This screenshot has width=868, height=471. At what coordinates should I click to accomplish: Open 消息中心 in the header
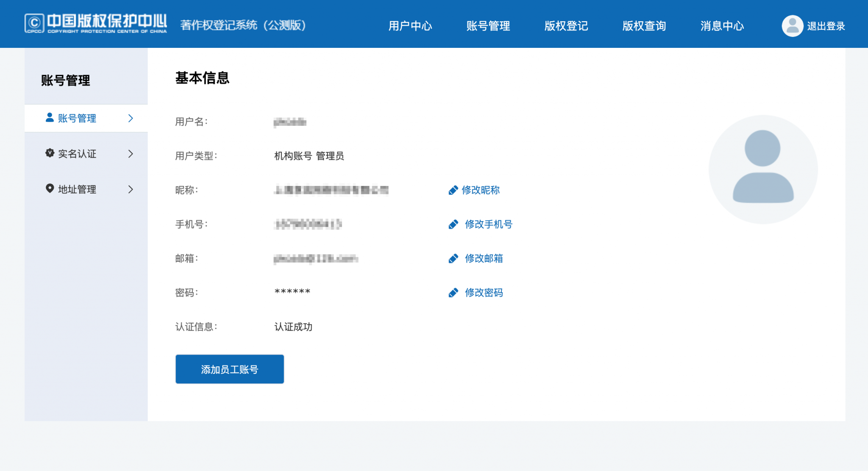pyautogui.click(x=722, y=26)
